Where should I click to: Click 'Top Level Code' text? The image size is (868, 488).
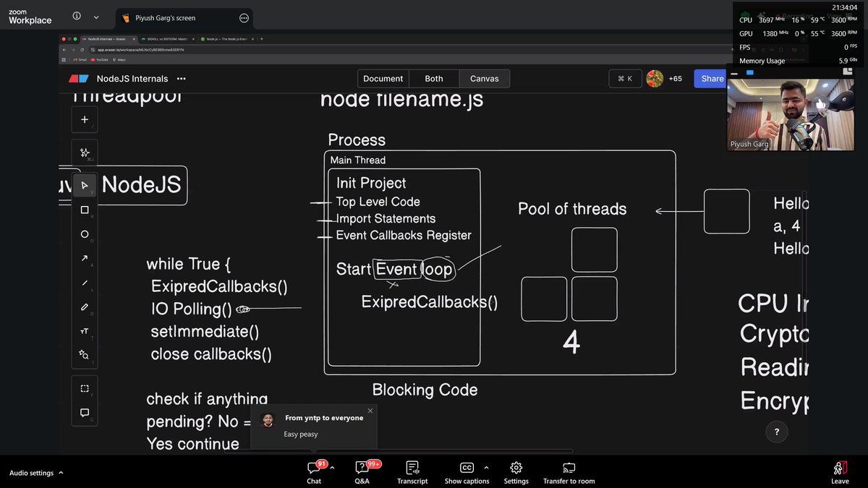378,202
